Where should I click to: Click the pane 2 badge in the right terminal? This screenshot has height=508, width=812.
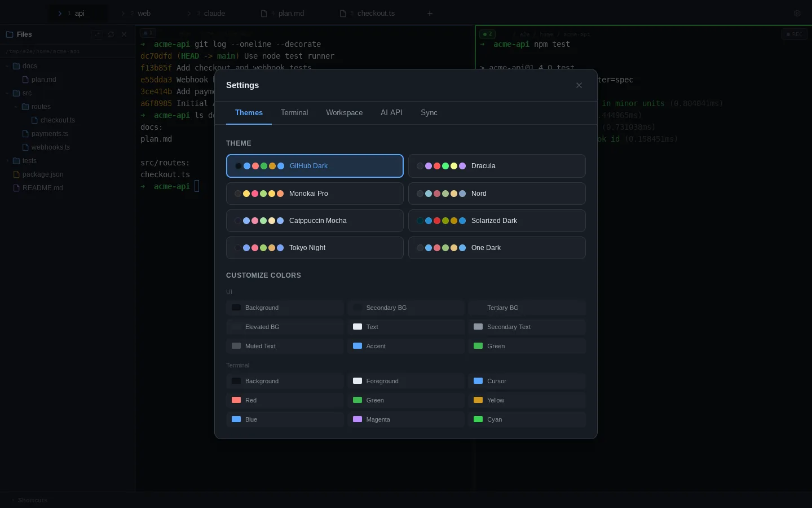(487, 34)
